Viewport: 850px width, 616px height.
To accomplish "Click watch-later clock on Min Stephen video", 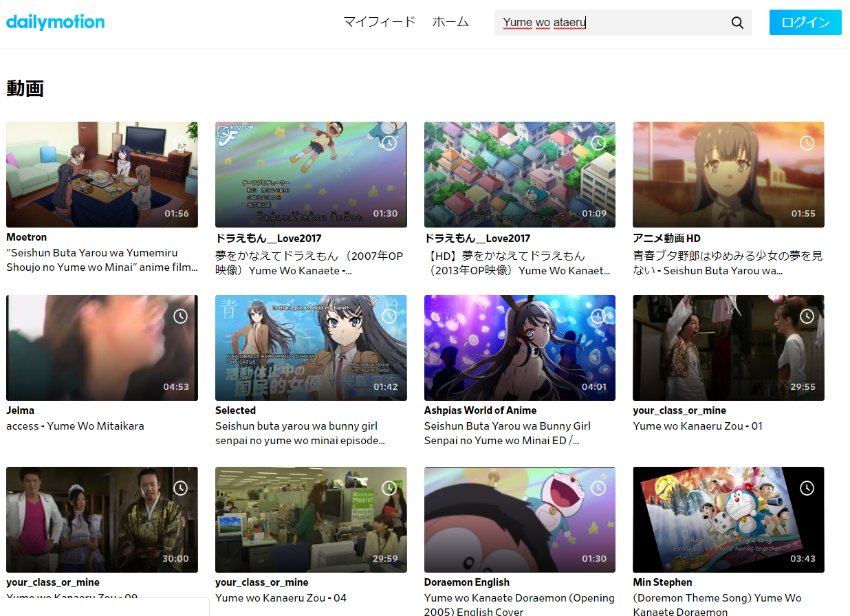I will pos(807,488).
